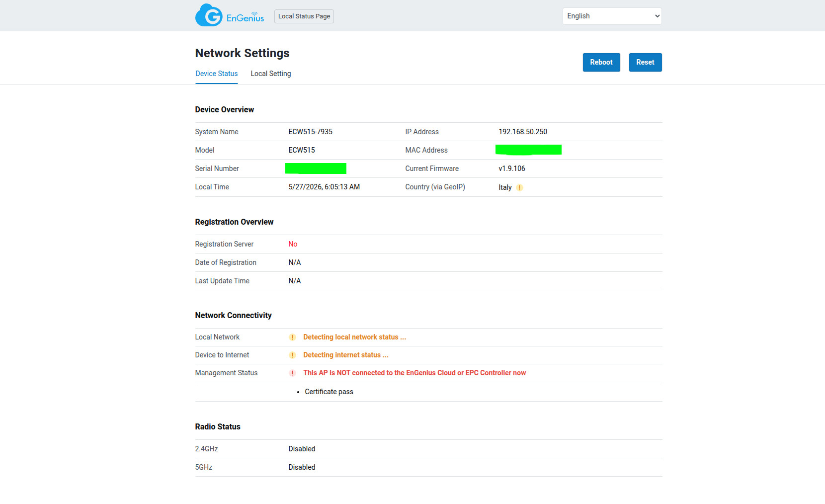
Task: Click the Registration Server label
Action: (224, 244)
